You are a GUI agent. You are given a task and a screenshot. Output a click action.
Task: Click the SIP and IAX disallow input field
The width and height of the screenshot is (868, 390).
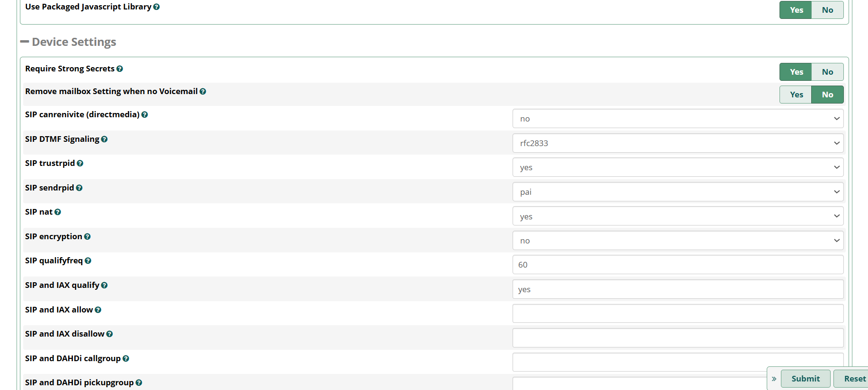tap(678, 338)
